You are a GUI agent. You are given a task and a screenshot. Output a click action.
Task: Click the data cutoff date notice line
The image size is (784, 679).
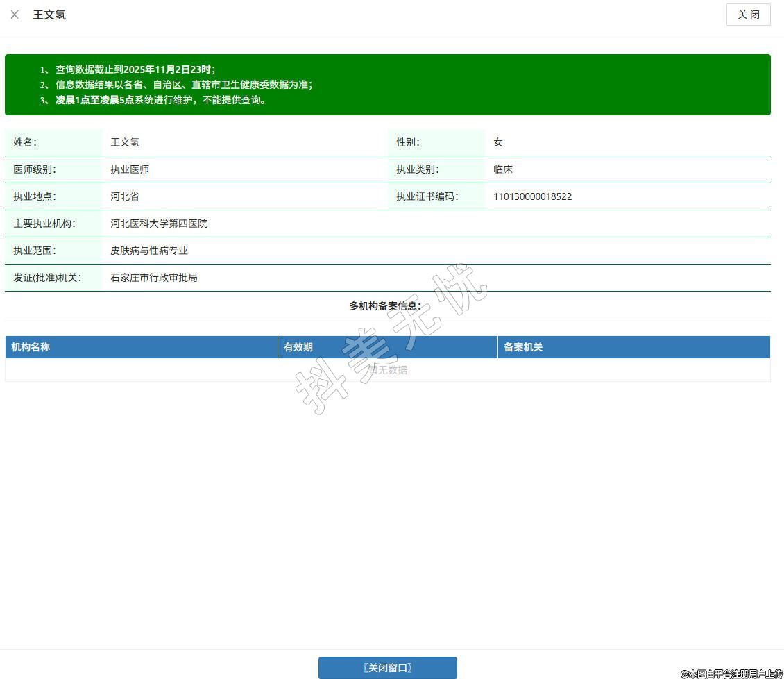click(x=135, y=69)
